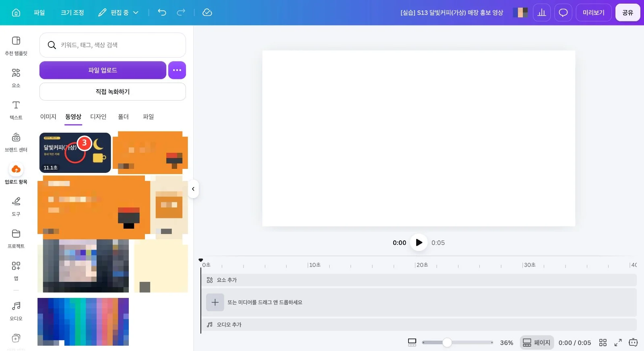Viewport: 644px width, 351px height.
Task: Click plus to add media to timeline
Action: tap(215, 302)
